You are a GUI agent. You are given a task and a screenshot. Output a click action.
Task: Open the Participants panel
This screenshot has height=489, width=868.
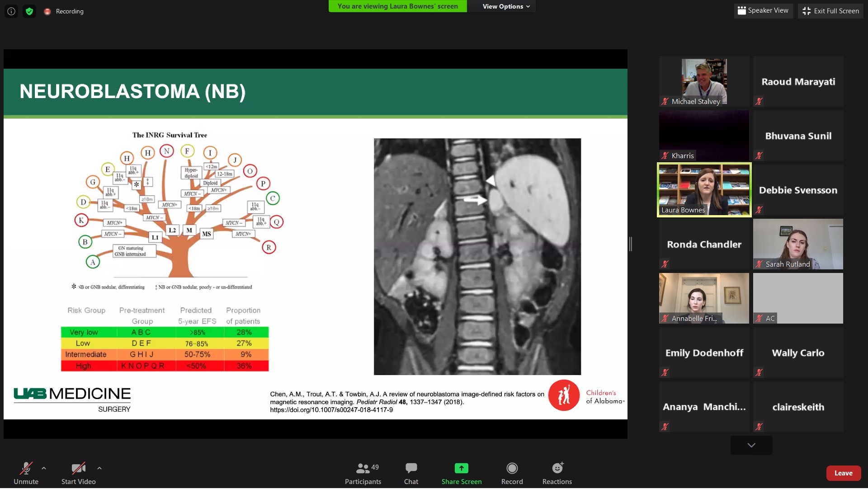pos(363,474)
